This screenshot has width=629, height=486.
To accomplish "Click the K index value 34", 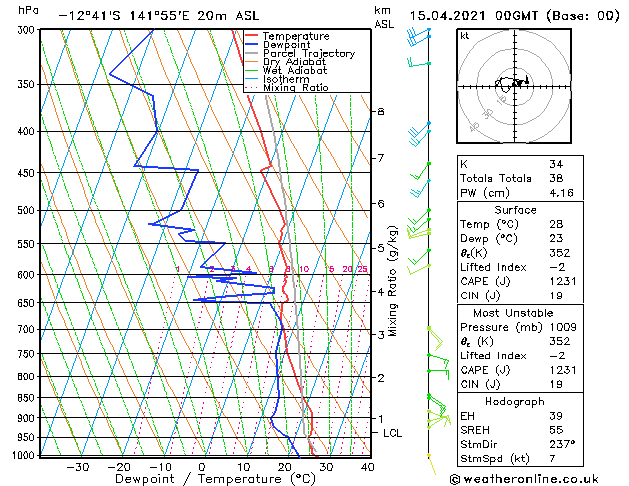I will pyautogui.click(x=556, y=164).
